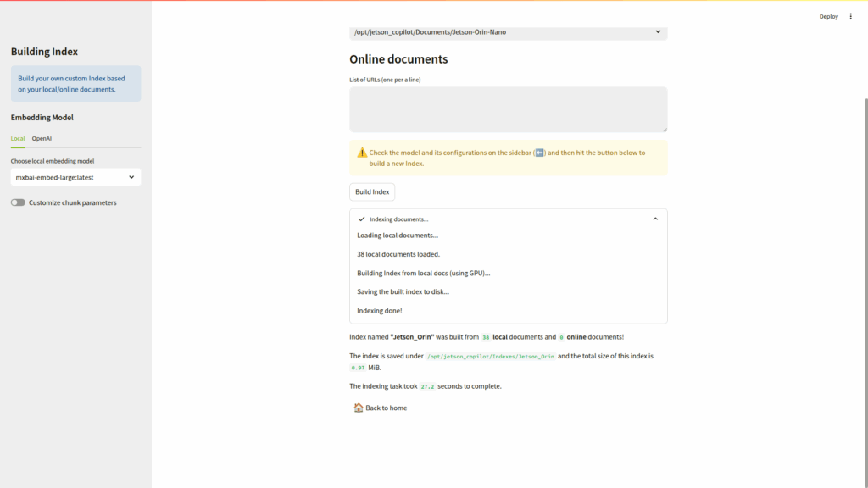This screenshot has height=488, width=868.
Task: Toggle Customize chunk parameters switch
Action: click(x=18, y=202)
